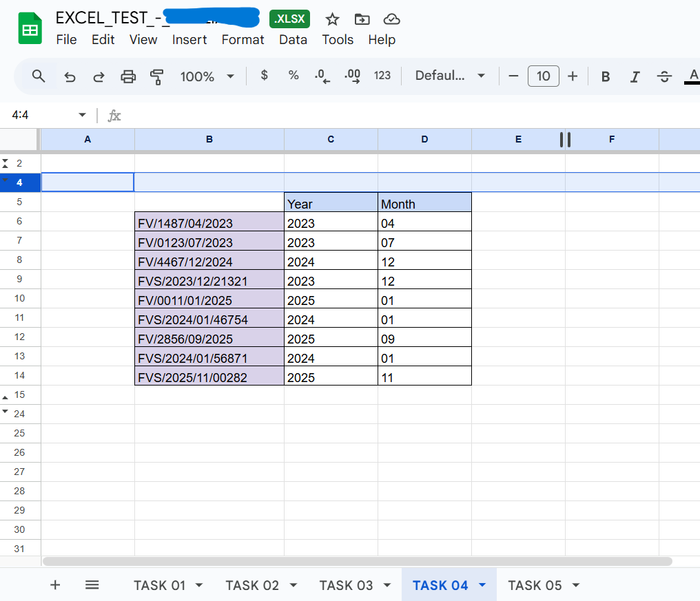Open TASK 01 tab options arrow
This screenshot has width=700, height=601.
pos(199,585)
